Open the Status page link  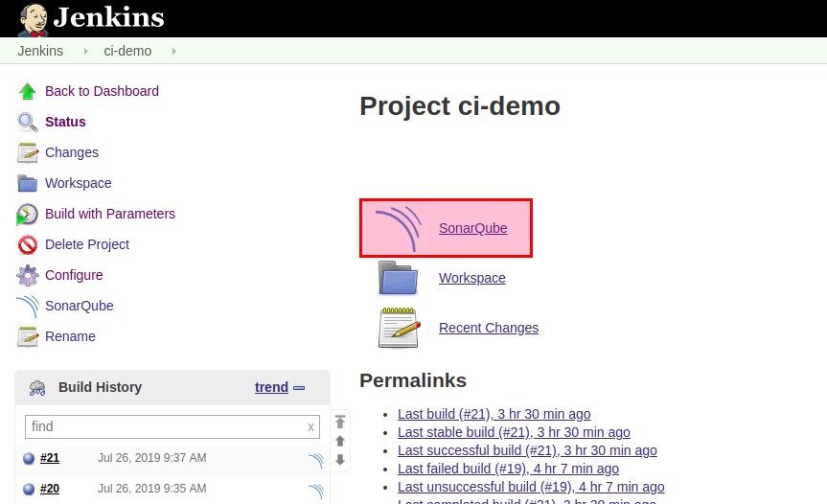point(65,122)
